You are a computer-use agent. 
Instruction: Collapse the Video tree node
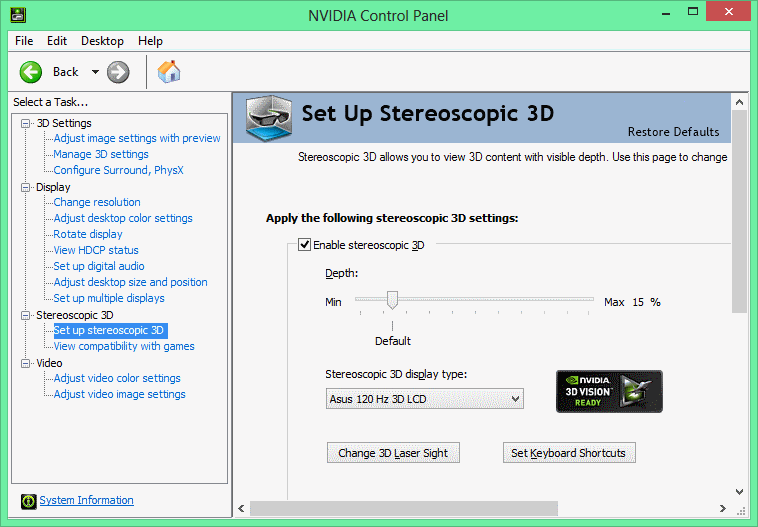[26, 363]
